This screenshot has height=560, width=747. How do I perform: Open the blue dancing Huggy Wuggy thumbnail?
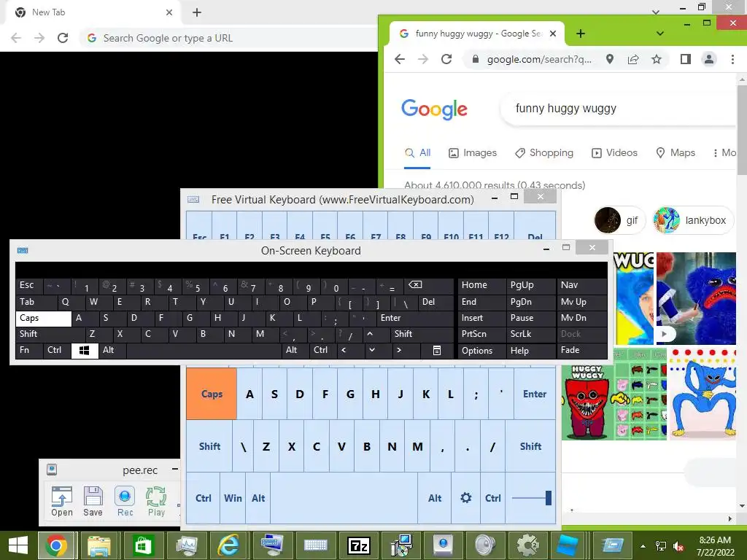coord(703,393)
